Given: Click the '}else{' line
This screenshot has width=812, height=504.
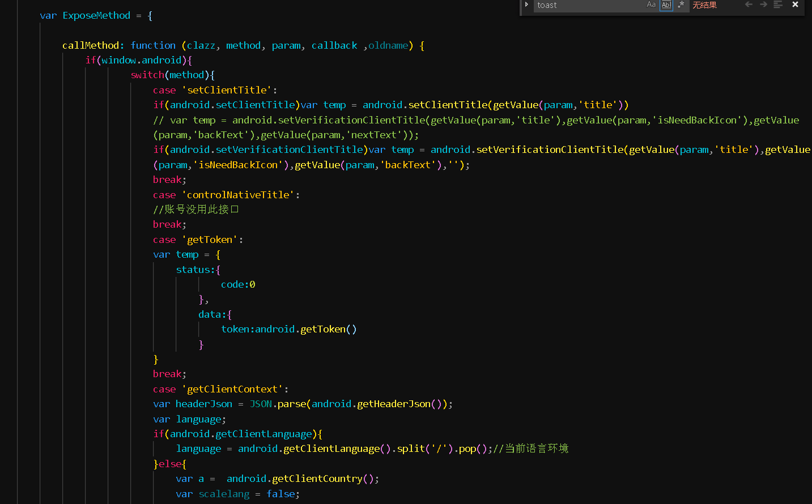Looking at the screenshot, I should 169,464.
